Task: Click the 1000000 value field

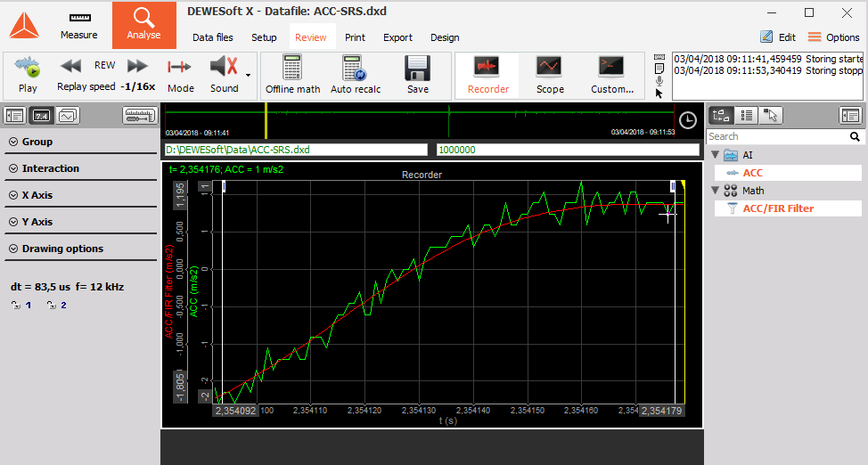Action: coord(568,150)
